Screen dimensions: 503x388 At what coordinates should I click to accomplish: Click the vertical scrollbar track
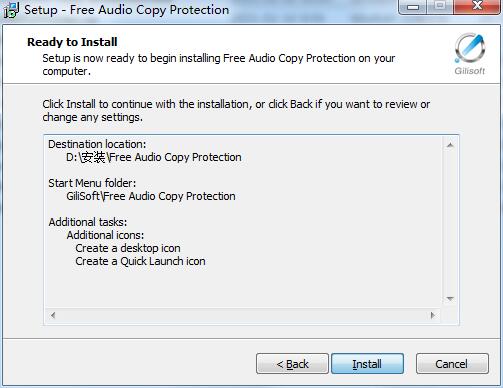click(x=450, y=222)
